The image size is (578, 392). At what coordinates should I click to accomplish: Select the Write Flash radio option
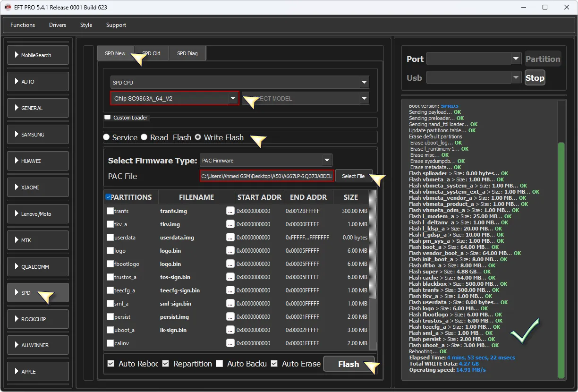coord(198,137)
